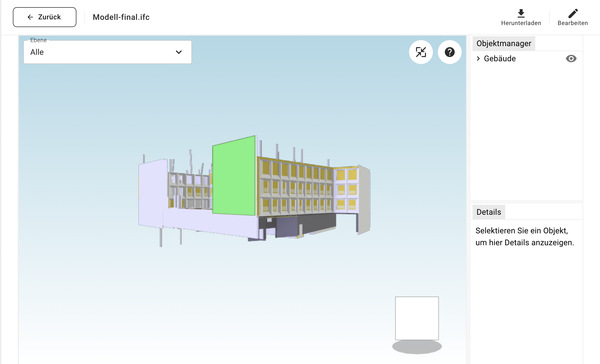Click the Bearbeiten pencil icon

[573, 14]
